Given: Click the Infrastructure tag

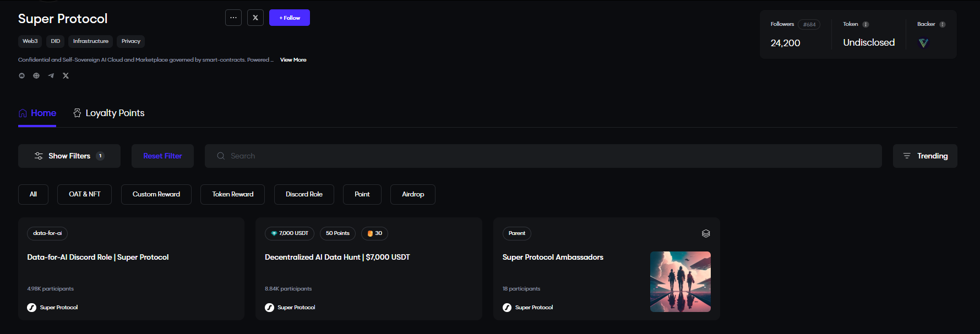Looking at the screenshot, I should click(91, 41).
